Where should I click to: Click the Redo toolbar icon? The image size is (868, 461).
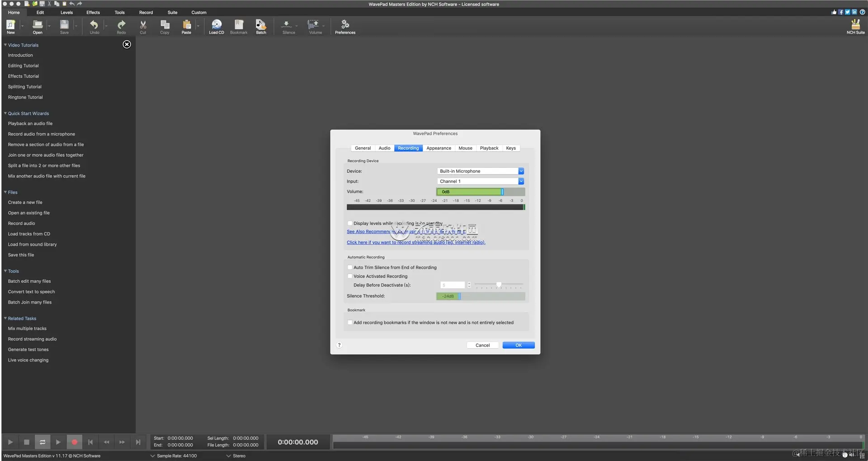click(121, 26)
